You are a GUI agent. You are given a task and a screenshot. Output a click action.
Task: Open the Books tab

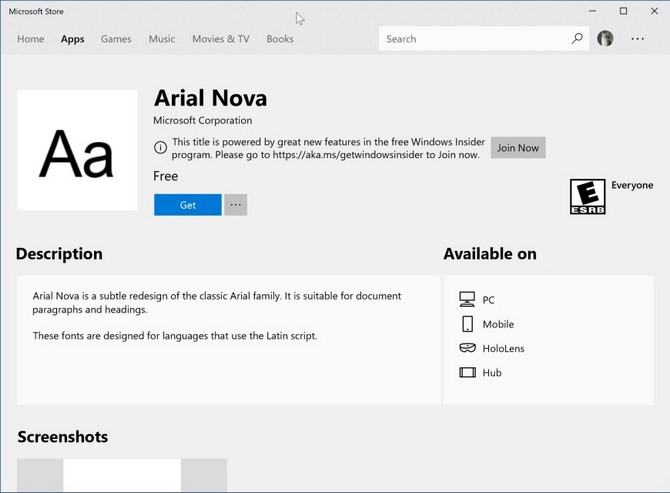[280, 39]
